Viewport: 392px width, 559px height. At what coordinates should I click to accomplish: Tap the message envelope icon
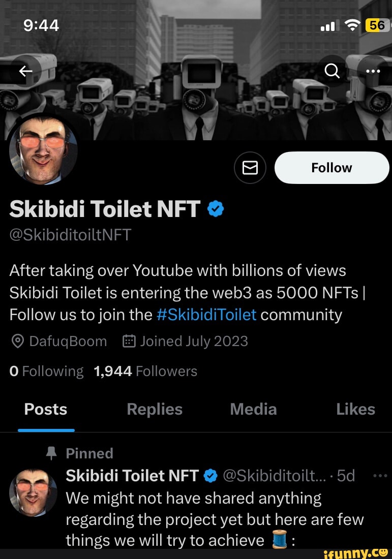(250, 168)
